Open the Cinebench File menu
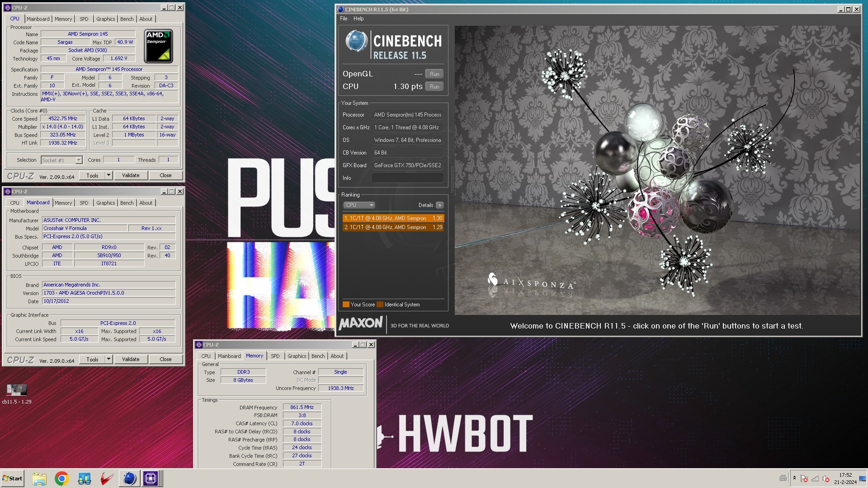 pos(344,19)
